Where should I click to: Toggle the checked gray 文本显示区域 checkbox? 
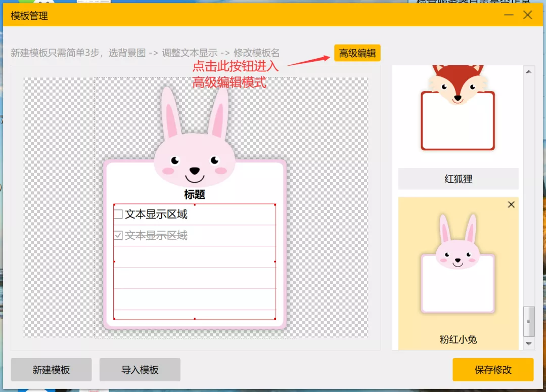[118, 236]
